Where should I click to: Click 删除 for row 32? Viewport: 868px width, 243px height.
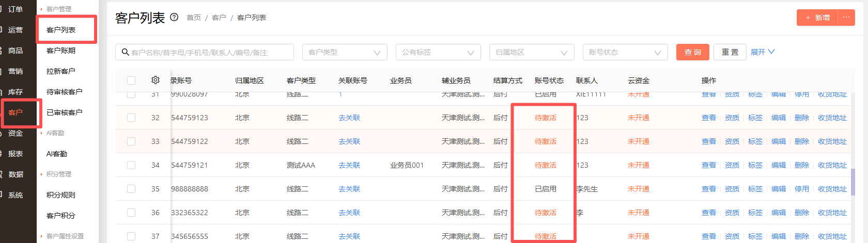(802, 118)
